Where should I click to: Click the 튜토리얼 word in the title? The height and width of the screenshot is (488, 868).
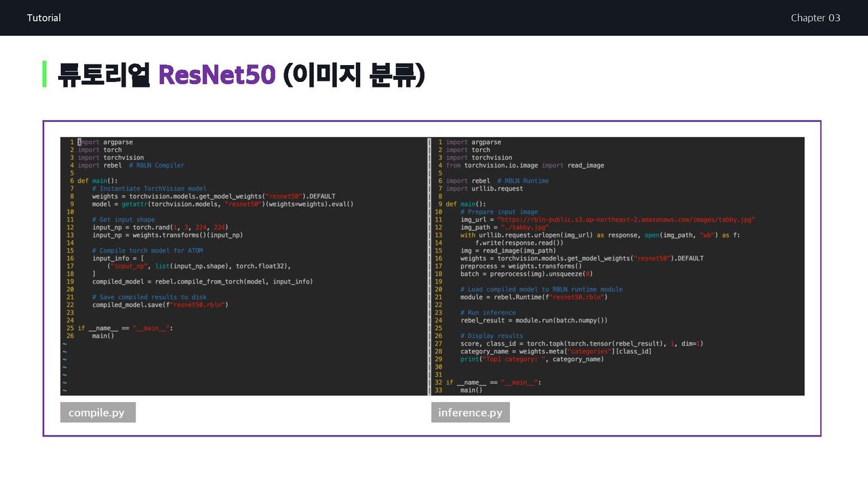[x=104, y=75]
